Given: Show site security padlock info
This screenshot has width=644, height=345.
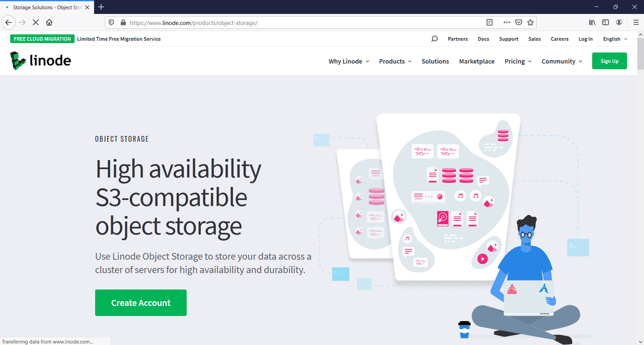Looking at the screenshot, I should pos(123,23).
